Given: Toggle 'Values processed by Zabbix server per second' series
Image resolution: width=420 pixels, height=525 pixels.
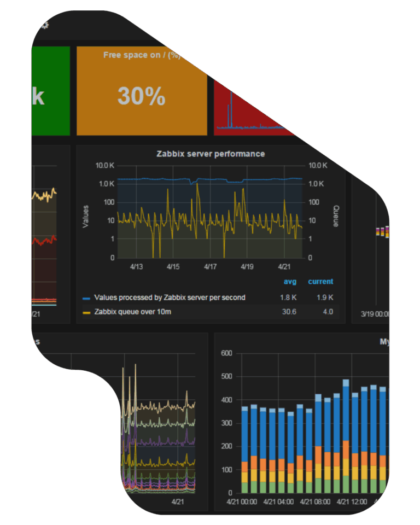Looking at the screenshot, I should [170, 298].
